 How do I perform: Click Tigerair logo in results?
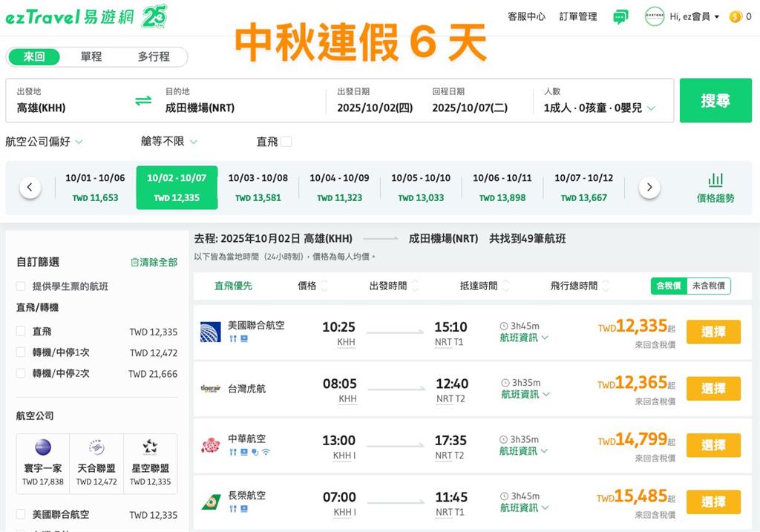[x=210, y=389]
